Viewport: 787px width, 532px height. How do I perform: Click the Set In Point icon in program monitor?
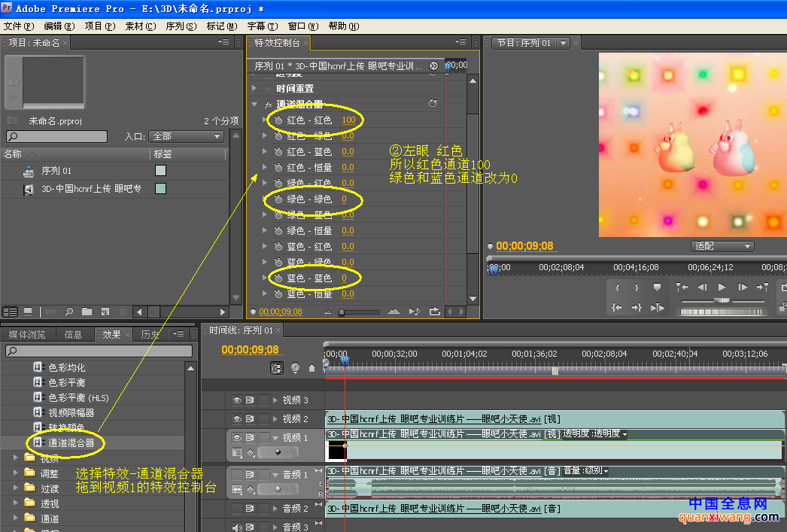pyautogui.click(x=618, y=287)
